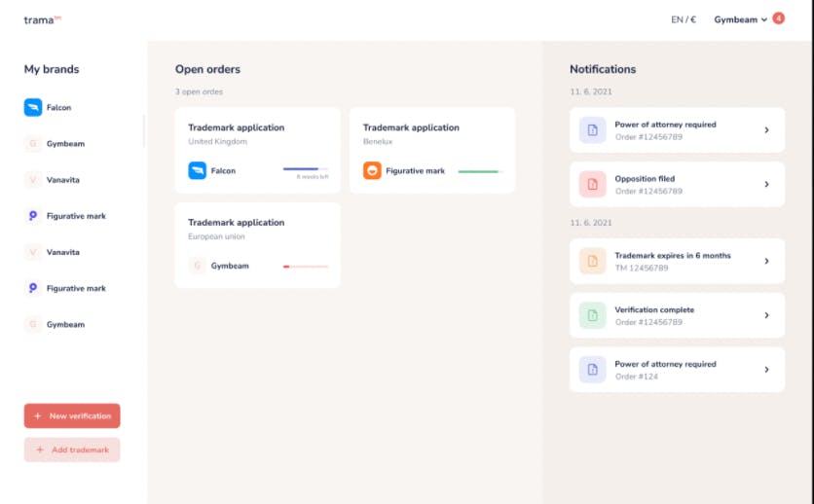Click the red Gymbeam order progress bar
This screenshot has width=814, height=504.
click(x=306, y=267)
